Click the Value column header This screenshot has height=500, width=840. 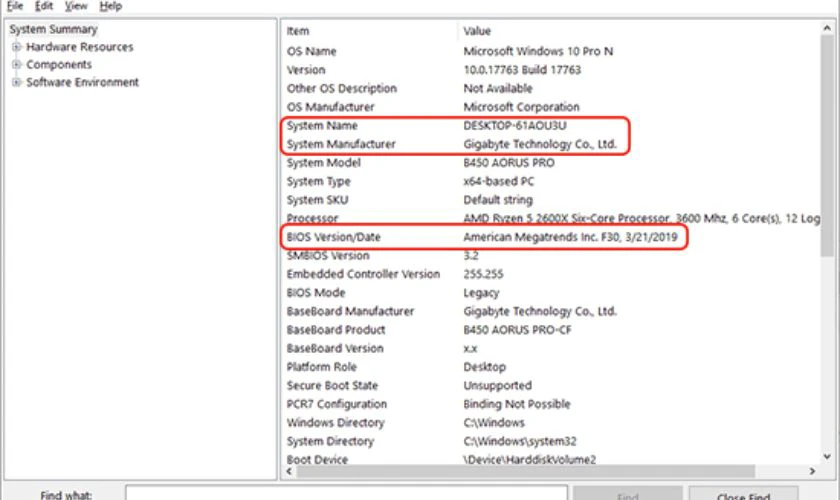(x=639, y=31)
